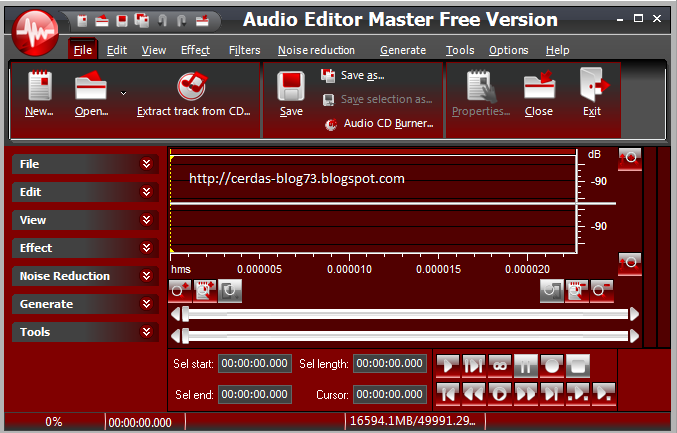
Task: Click Close file icon in quick access toolbar
Action: pos(202,20)
